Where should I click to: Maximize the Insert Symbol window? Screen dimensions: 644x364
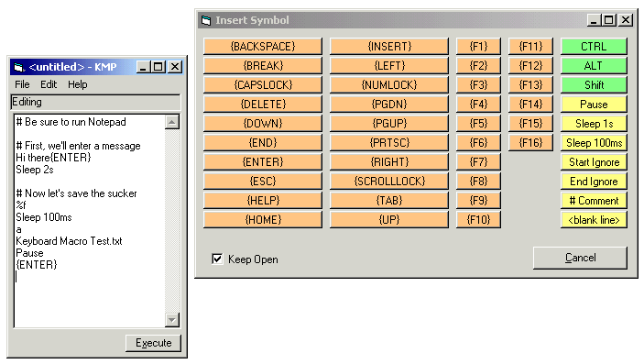pyautogui.click(x=609, y=20)
